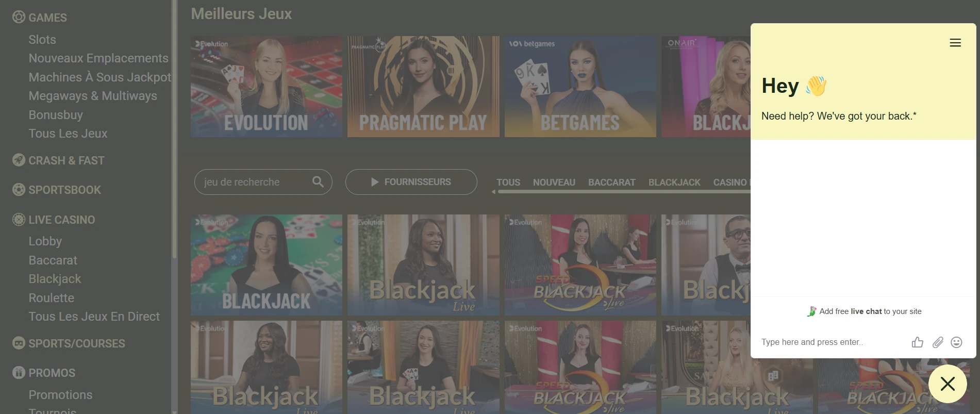Click the Sportsbook soccer ball icon
This screenshot has width=980, height=414.
point(19,190)
